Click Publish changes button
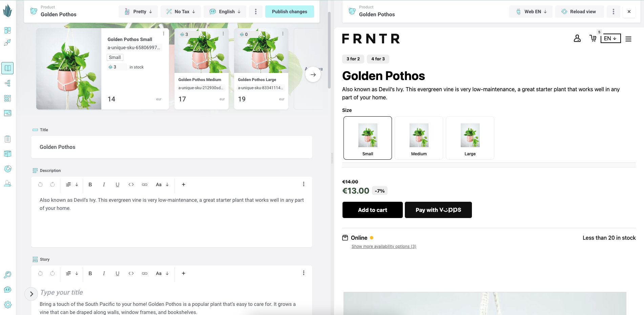This screenshot has width=644, height=315. [x=290, y=12]
